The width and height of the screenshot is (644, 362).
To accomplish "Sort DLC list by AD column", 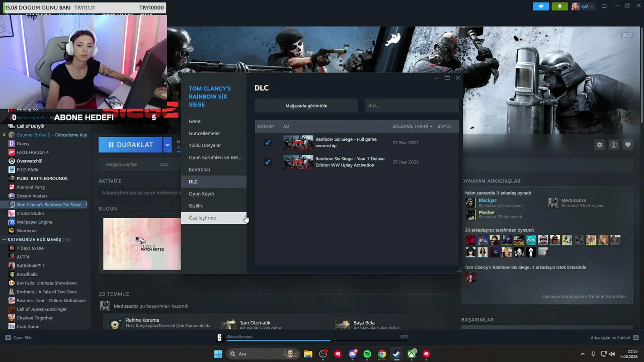I will click(286, 126).
